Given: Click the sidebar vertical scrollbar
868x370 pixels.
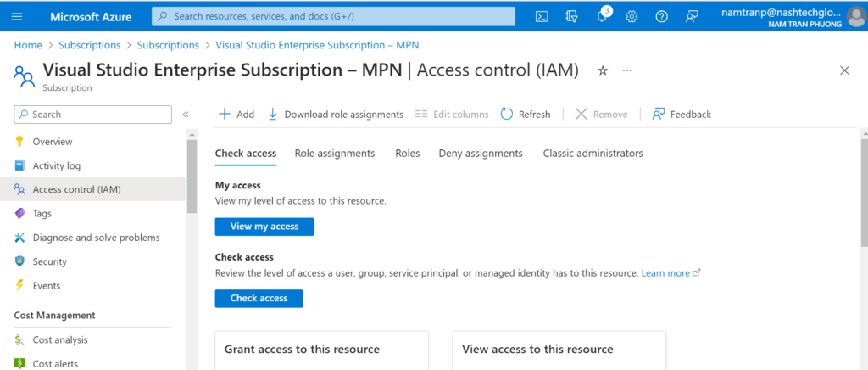Looking at the screenshot, I should [192, 187].
